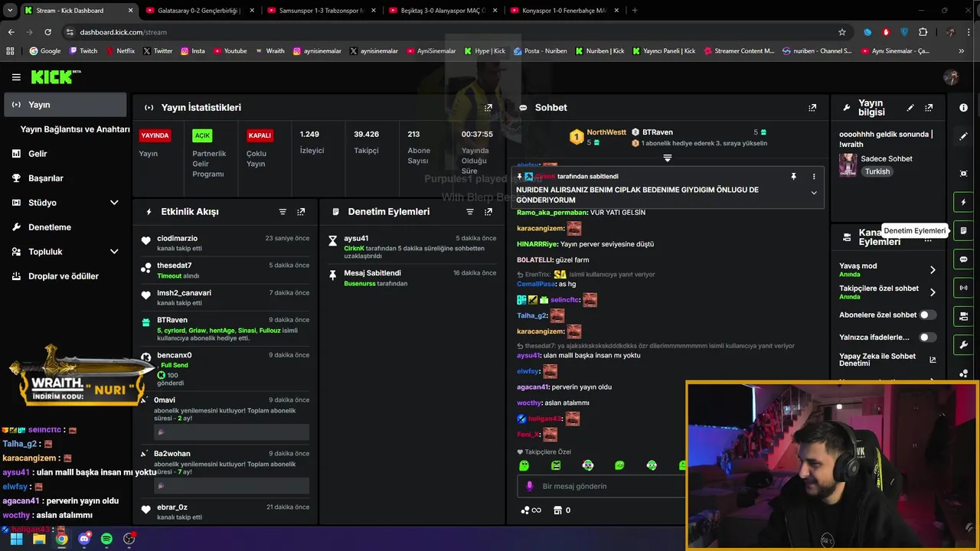Click the Kick logo in the header
The height and width of the screenshot is (551, 980).
click(x=55, y=77)
